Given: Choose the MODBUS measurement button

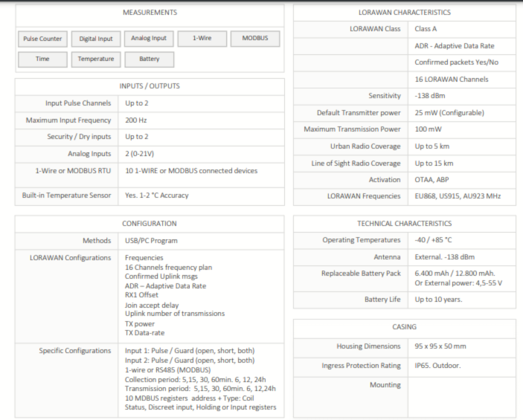Looking at the screenshot, I should click(255, 39).
